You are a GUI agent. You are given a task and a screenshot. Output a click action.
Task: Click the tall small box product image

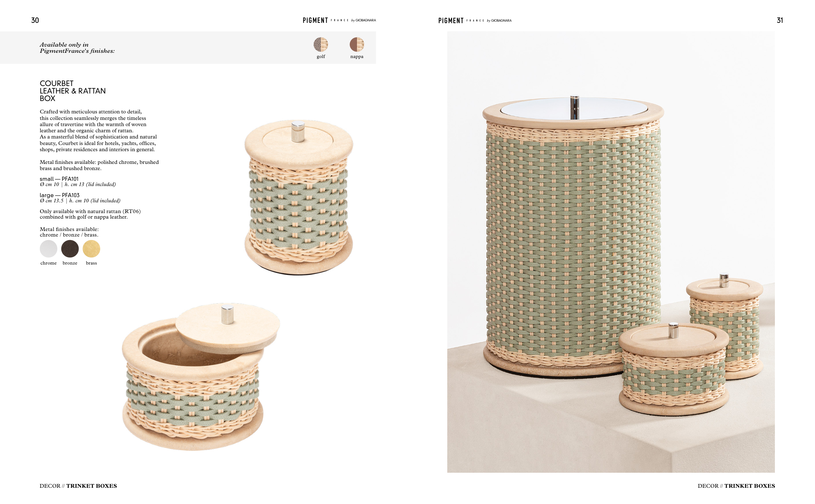tap(299, 198)
